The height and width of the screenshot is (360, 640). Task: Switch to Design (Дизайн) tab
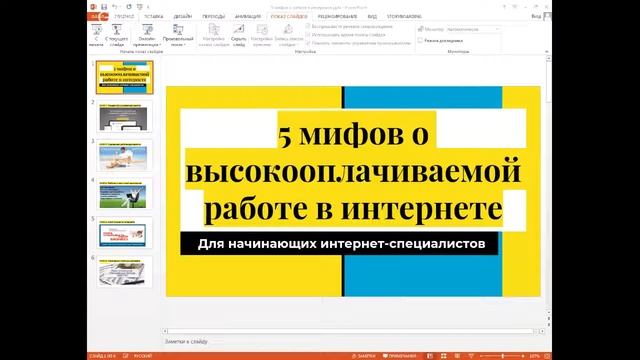point(182,16)
